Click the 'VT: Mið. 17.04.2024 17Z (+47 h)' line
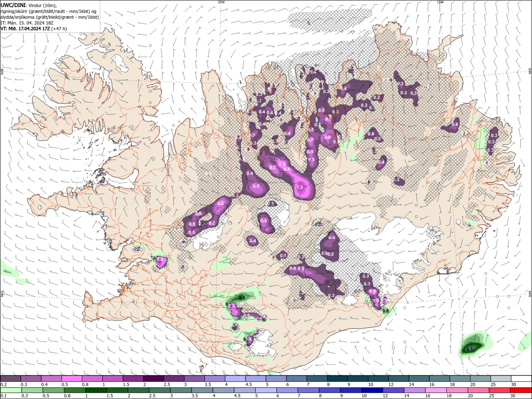The image size is (532, 399). pos(34,29)
